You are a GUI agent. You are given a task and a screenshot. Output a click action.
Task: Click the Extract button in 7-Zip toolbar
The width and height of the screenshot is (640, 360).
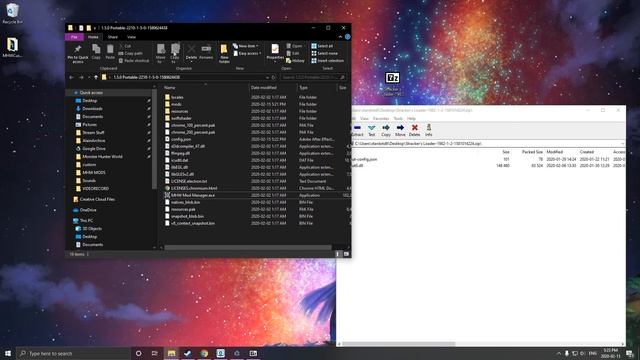coord(357,131)
